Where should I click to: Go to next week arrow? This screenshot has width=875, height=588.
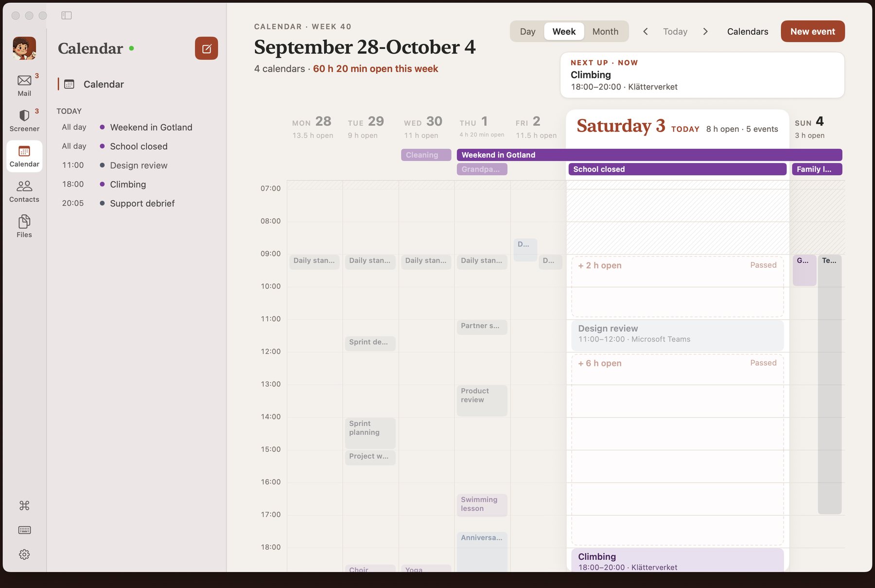705,32
